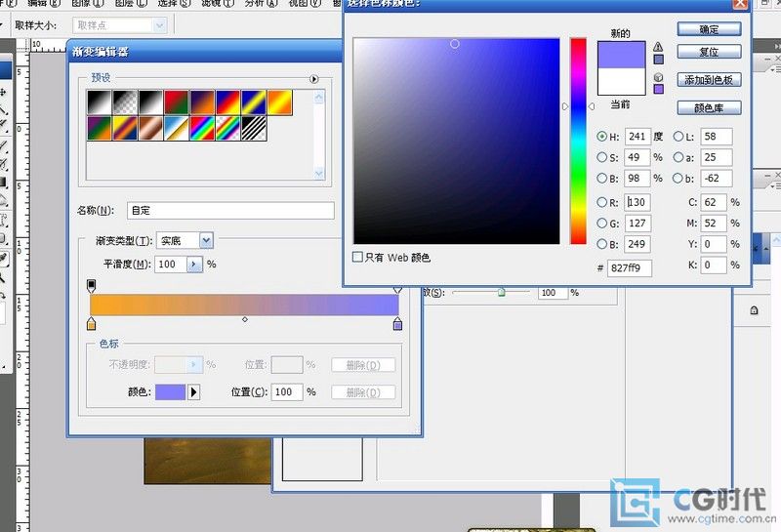Click the hex field showing 827ff9

630,268
